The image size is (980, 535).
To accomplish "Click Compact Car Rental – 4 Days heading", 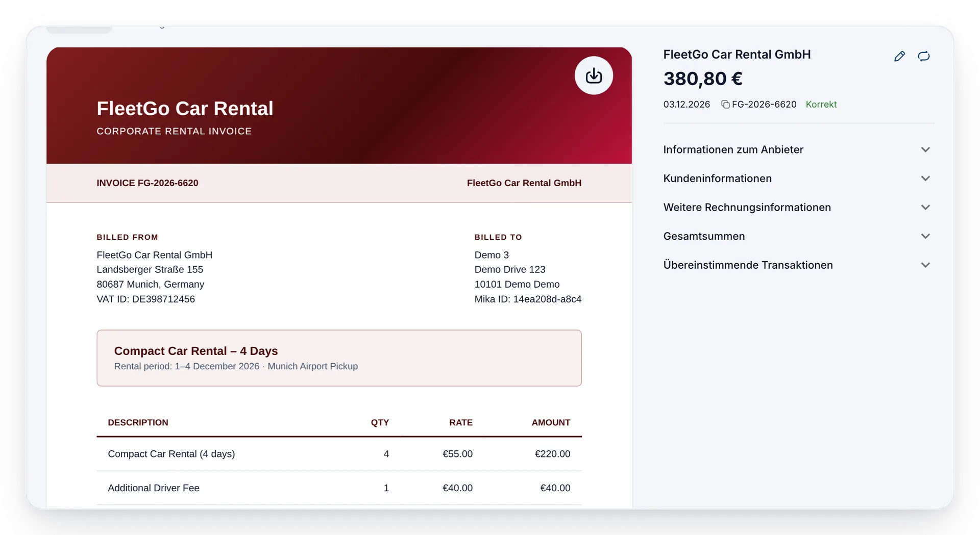I will [x=196, y=351].
